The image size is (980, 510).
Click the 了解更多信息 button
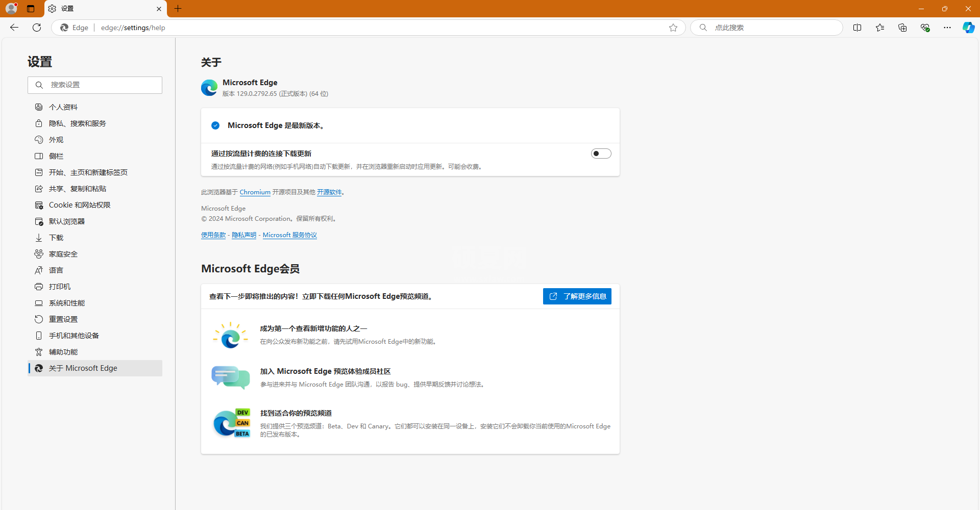click(577, 296)
